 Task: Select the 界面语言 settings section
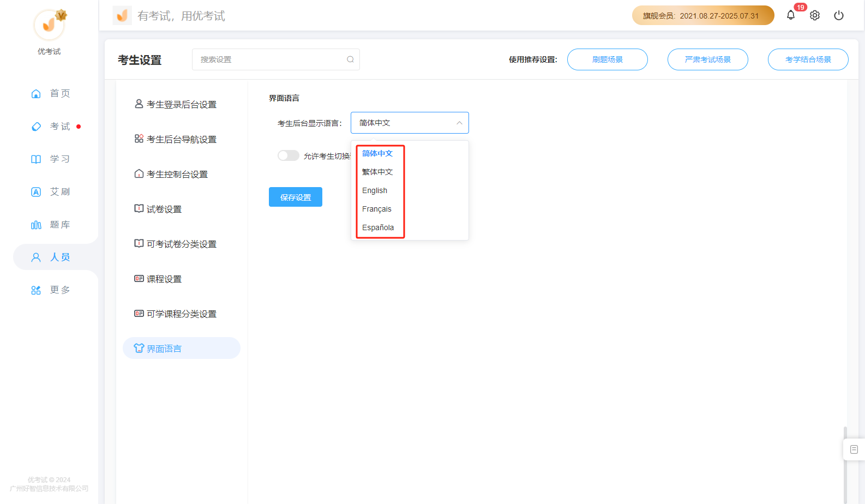(182, 348)
